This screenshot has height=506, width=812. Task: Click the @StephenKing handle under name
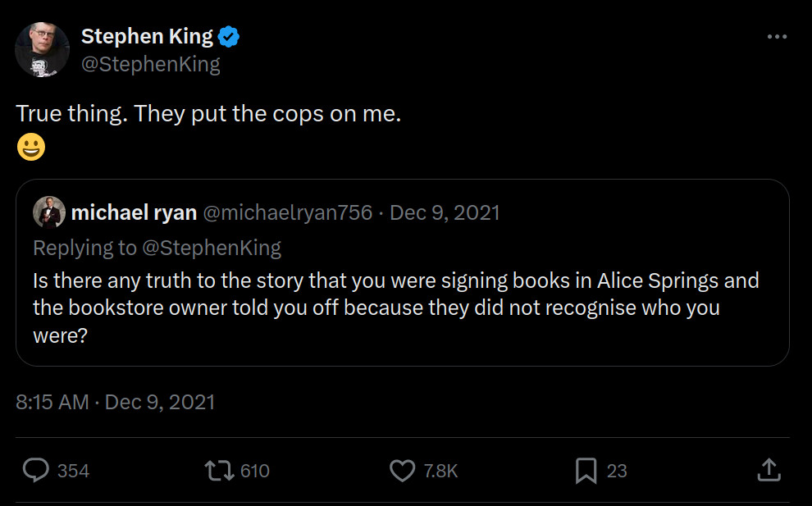coord(150,64)
